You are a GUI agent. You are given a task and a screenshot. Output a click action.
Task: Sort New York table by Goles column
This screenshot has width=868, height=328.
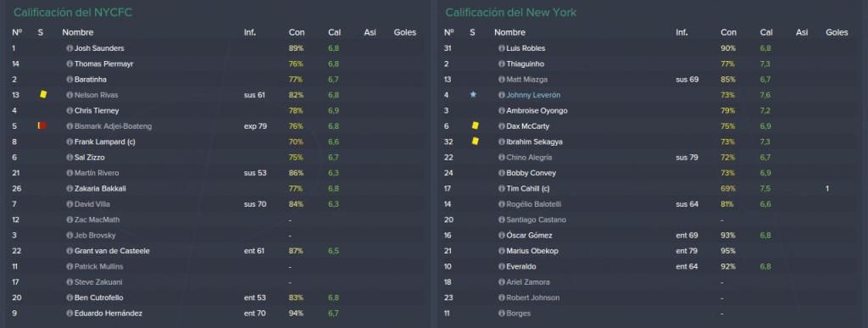click(x=837, y=33)
